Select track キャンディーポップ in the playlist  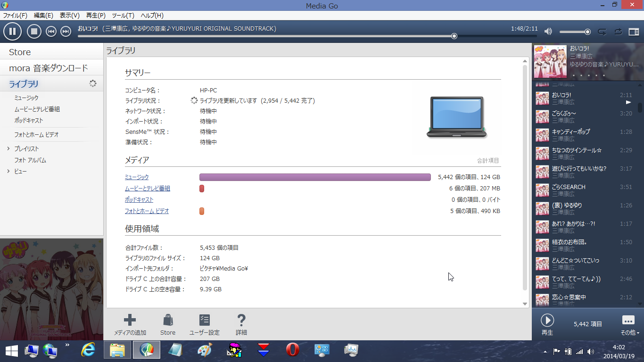(x=584, y=135)
